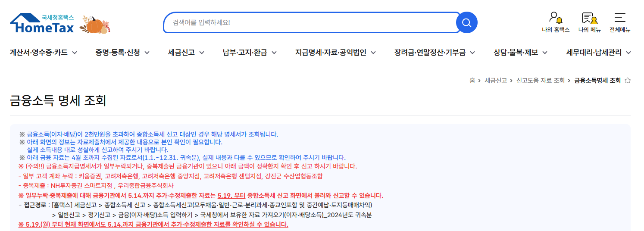Click the underlined 5.19. 부터 text

231,195
